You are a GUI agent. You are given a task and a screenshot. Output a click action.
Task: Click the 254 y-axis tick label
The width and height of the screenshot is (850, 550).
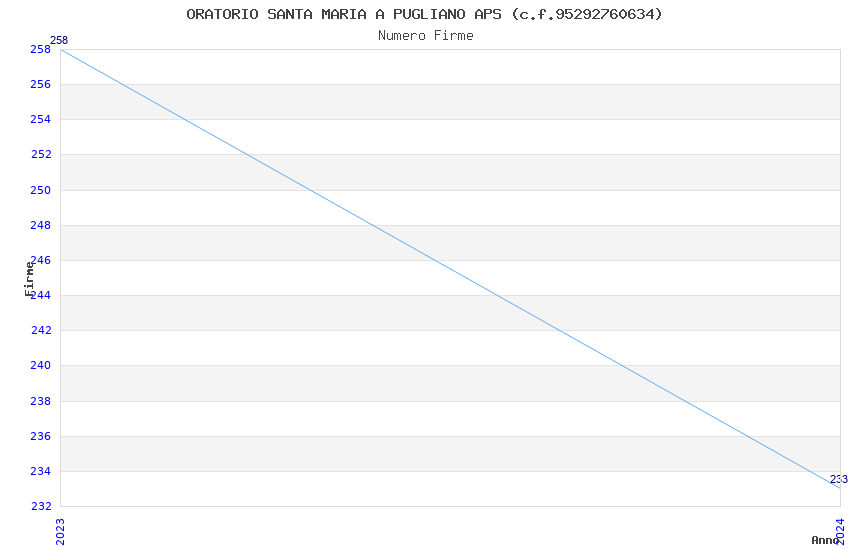coord(41,119)
